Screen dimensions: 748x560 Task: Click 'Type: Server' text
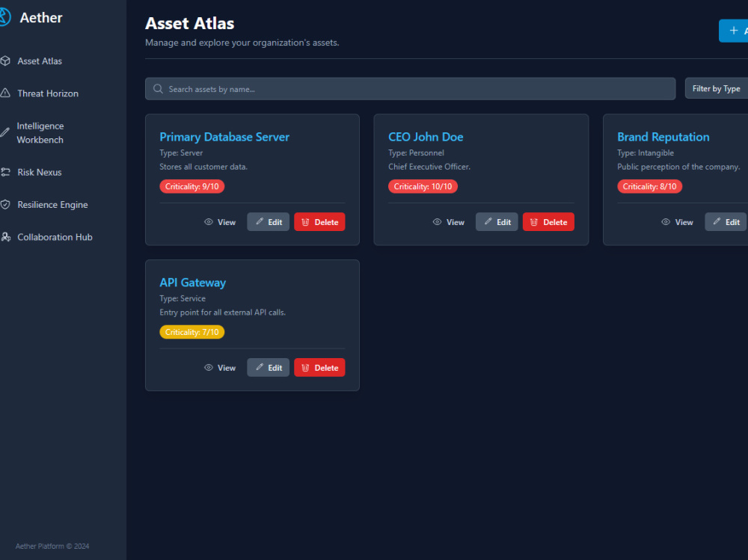(181, 153)
